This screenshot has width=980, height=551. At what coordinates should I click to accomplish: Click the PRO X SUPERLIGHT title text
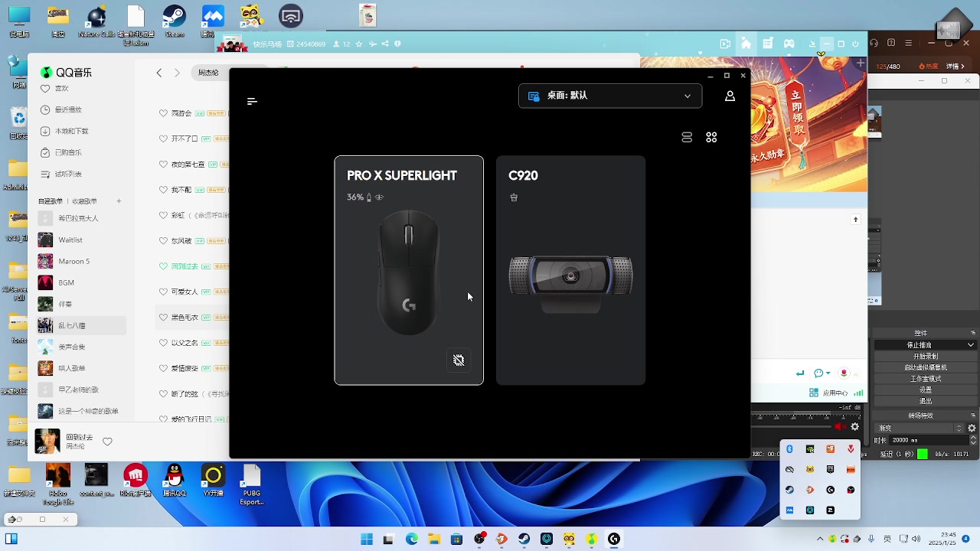pyautogui.click(x=402, y=175)
